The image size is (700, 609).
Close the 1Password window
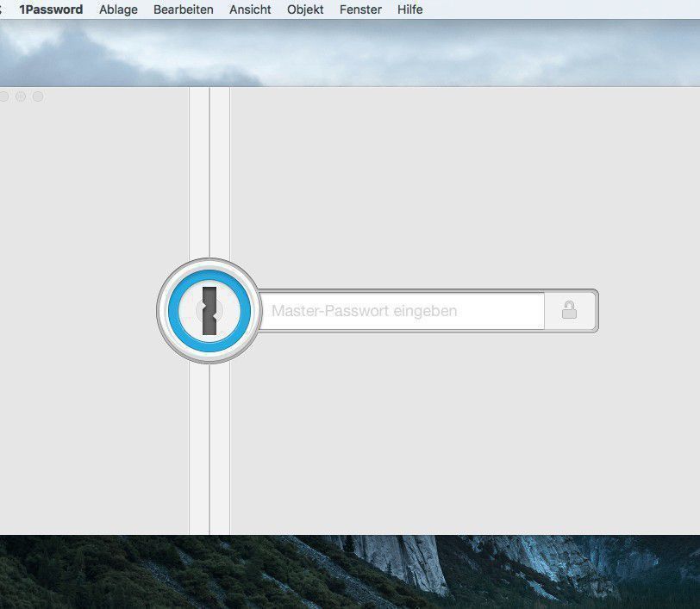coord(3,96)
